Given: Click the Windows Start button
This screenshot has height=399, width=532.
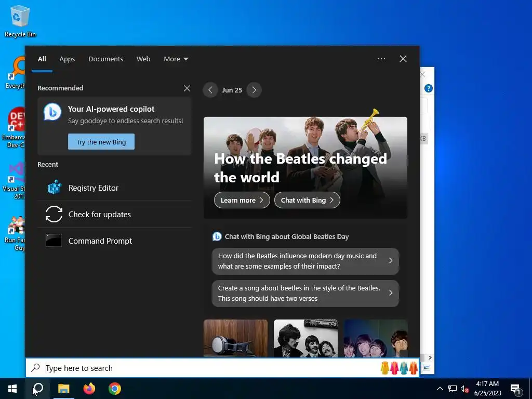Looking at the screenshot, I should pyautogui.click(x=12, y=389).
